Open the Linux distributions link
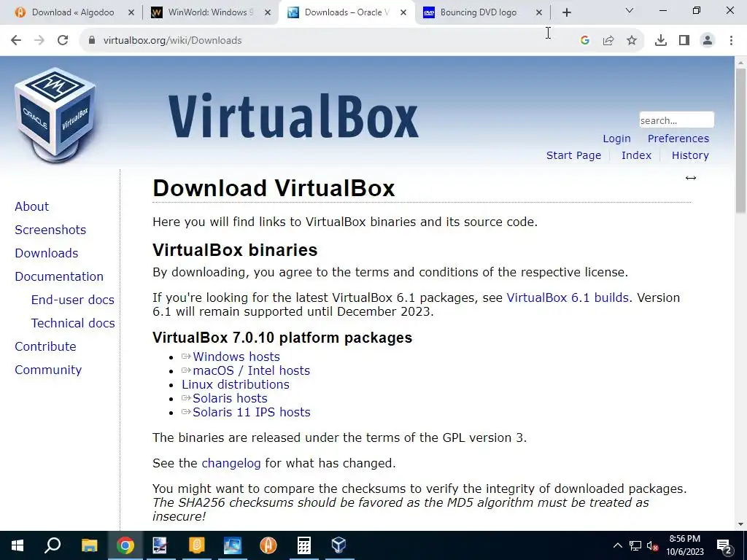The height and width of the screenshot is (560, 747). [x=236, y=384]
